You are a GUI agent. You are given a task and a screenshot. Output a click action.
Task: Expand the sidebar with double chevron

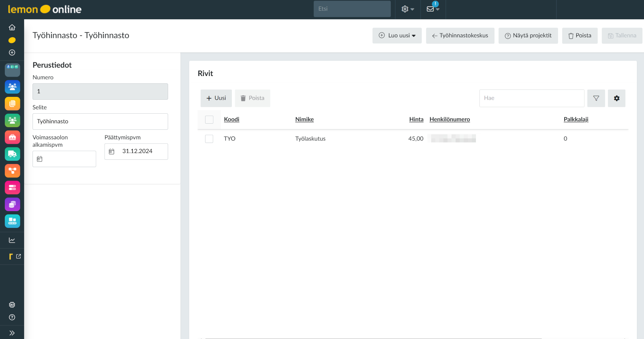[x=12, y=333]
